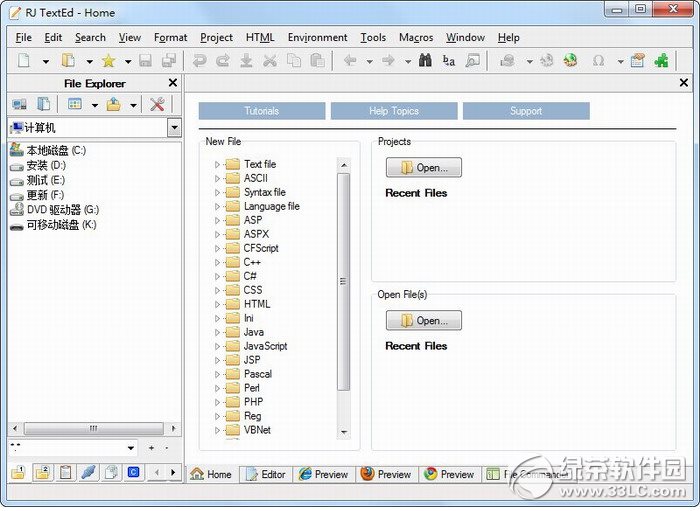
Task: Click the Tutorials button
Action: pyautogui.click(x=262, y=111)
